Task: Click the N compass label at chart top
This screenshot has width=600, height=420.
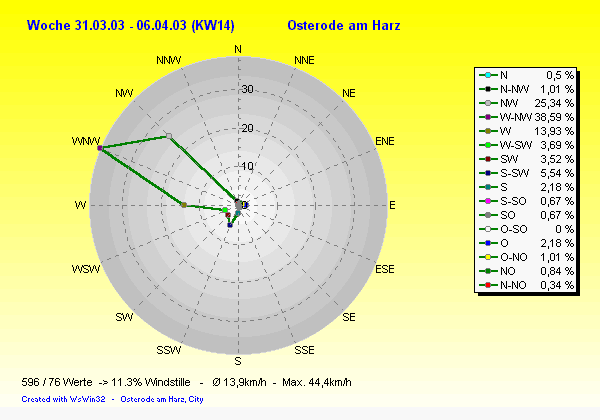Action: coord(237,49)
